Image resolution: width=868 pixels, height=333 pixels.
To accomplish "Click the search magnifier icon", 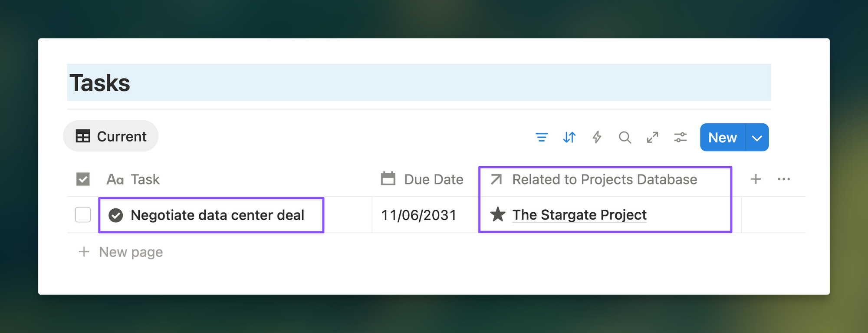I will [x=625, y=138].
